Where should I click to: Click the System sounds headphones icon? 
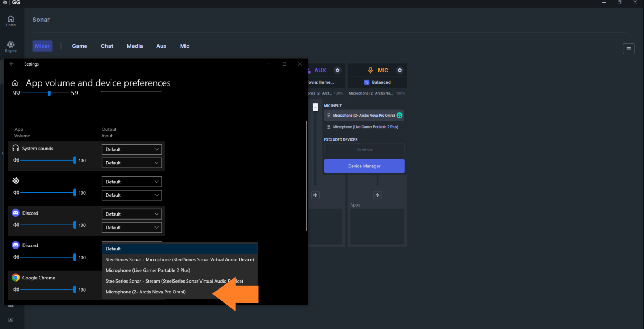(x=16, y=148)
